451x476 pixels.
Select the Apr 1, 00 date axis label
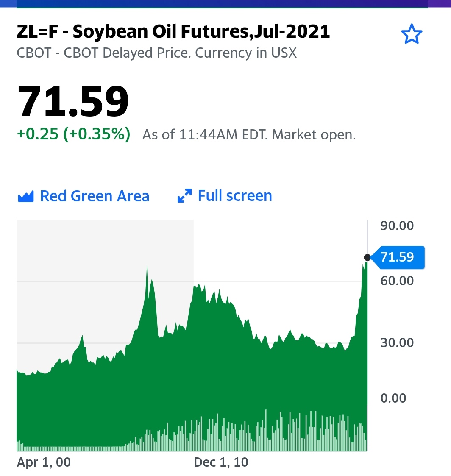click(44, 462)
